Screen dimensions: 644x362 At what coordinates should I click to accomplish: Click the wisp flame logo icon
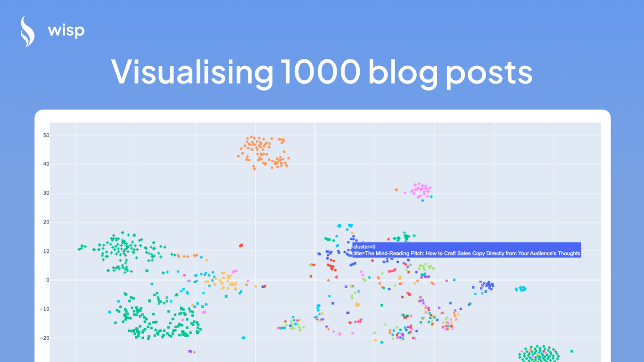point(27,32)
